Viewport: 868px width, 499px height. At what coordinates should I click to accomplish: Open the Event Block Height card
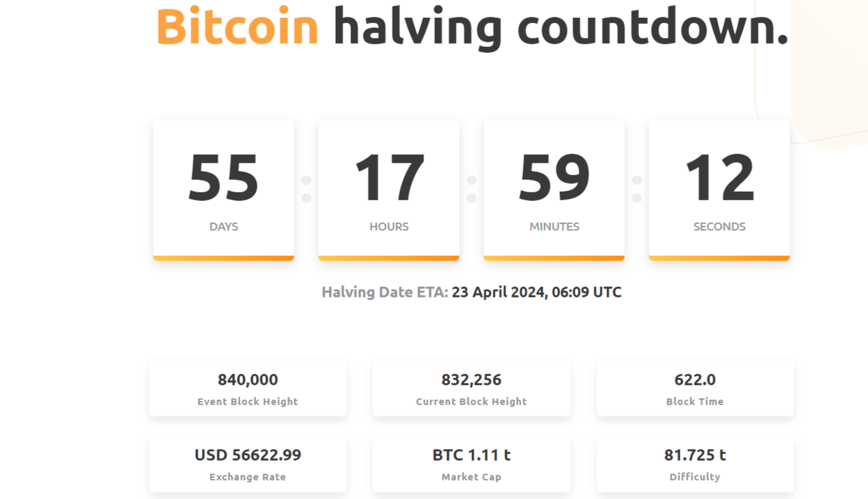248,388
